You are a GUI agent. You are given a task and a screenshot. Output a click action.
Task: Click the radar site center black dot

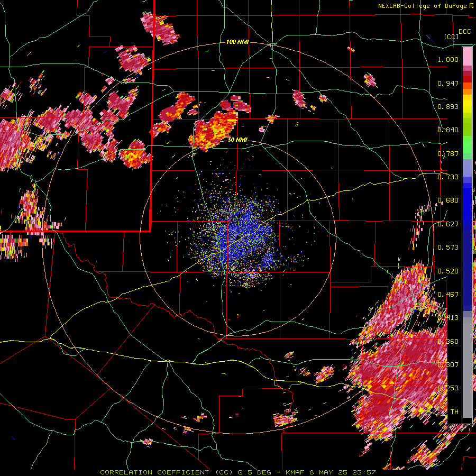[239, 237]
